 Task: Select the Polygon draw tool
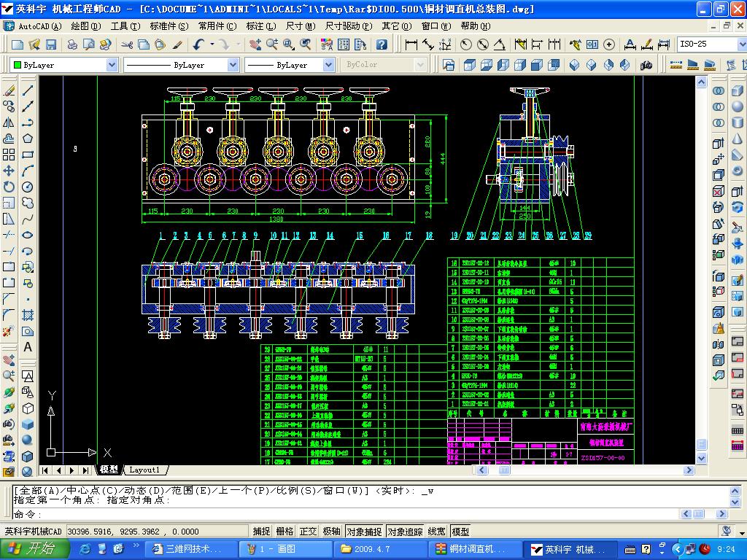(28, 139)
